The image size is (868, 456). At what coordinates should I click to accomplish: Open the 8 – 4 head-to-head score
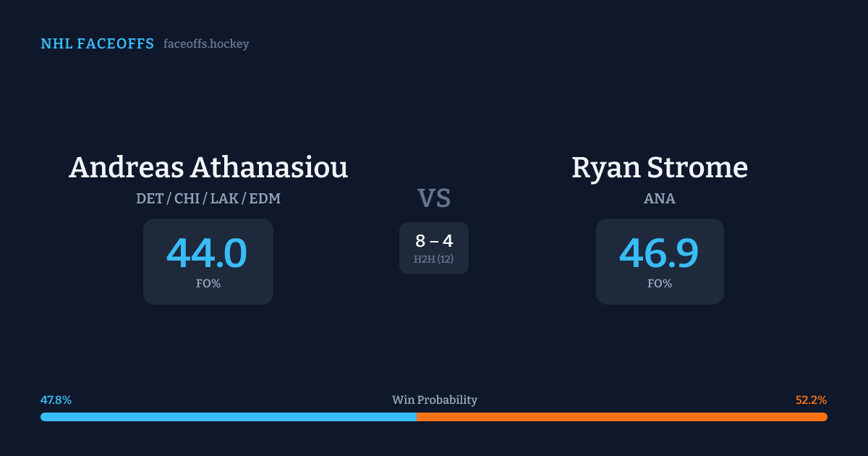point(434,242)
